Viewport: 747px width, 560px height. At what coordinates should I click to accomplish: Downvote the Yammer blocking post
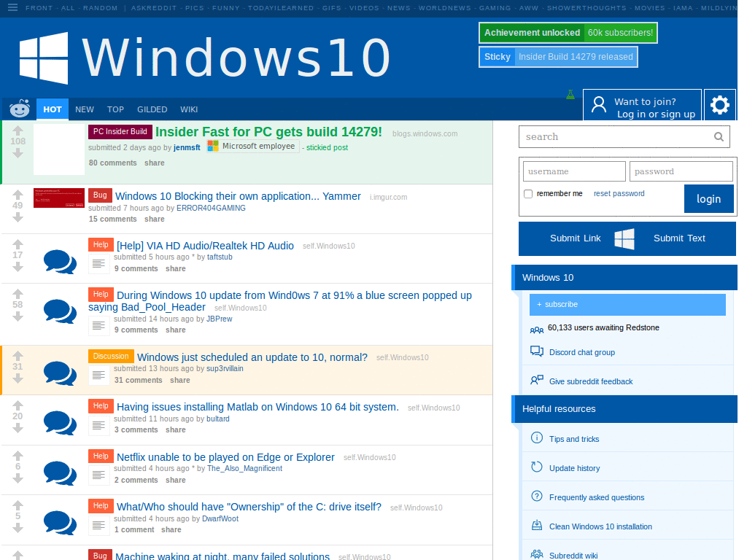(18, 217)
